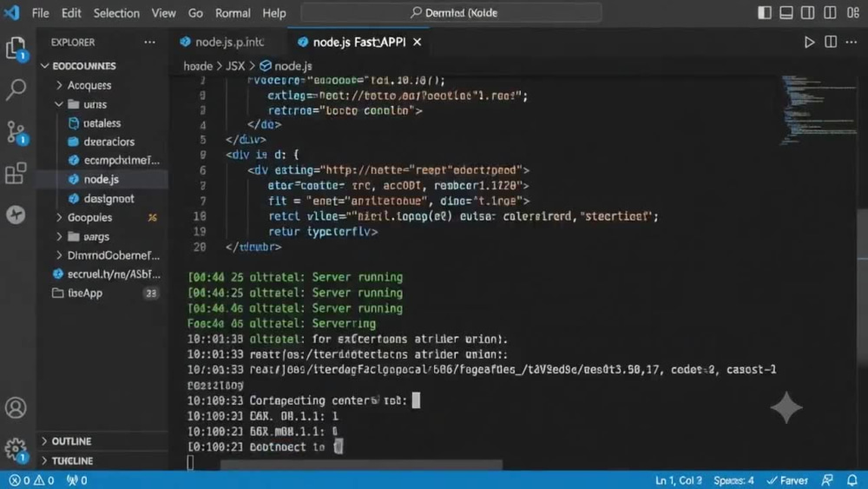Open editor More Actions ellipsis
Viewport: 868px width, 489px height.
coord(852,42)
